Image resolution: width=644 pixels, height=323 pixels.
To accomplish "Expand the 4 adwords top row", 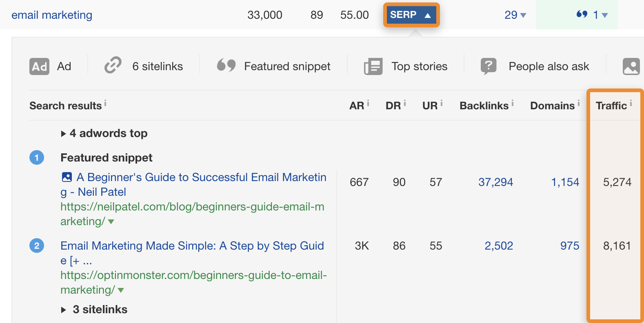I will 64,134.
